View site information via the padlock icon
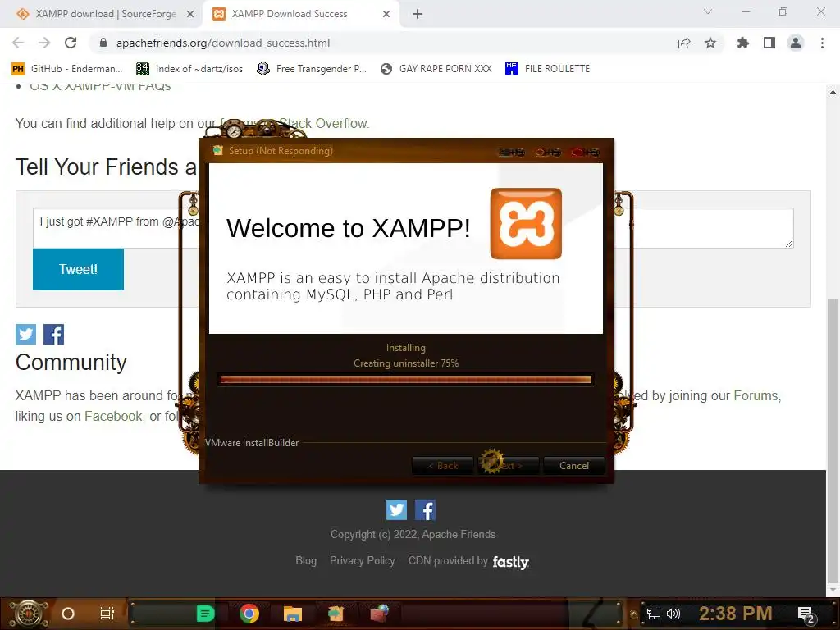Viewport: 840px width, 630px height. (x=103, y=43)
